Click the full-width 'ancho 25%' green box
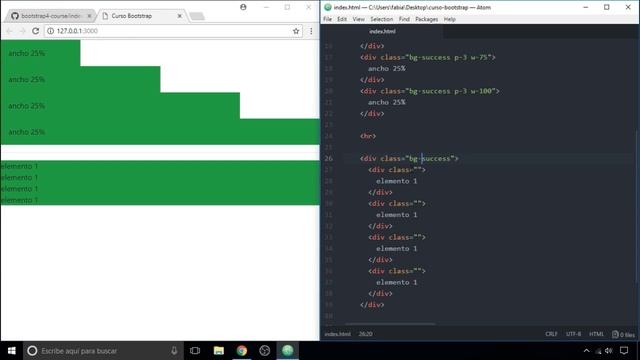 [x=160, y=132]
